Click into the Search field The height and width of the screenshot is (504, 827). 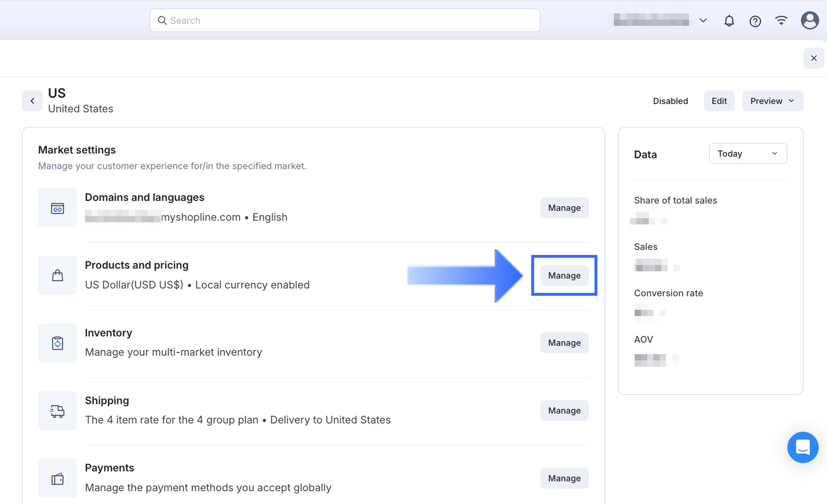[x=344, y=20]
